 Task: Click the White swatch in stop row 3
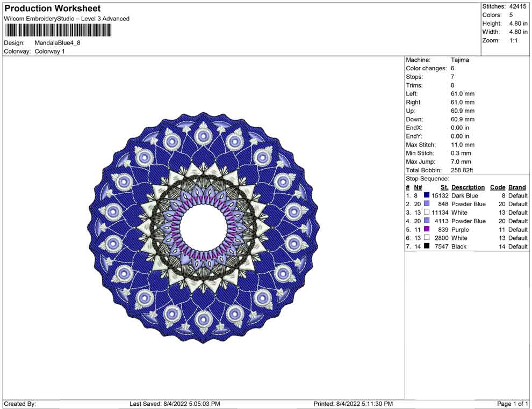(427, 212)
